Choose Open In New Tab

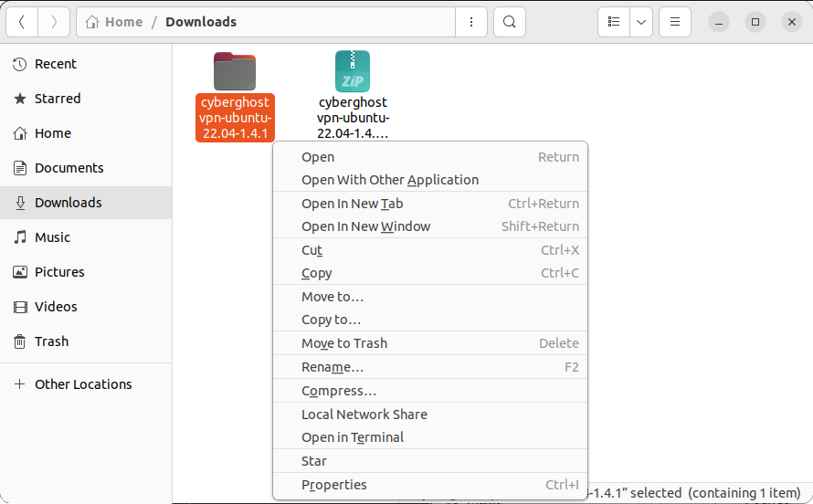[430, 204]
